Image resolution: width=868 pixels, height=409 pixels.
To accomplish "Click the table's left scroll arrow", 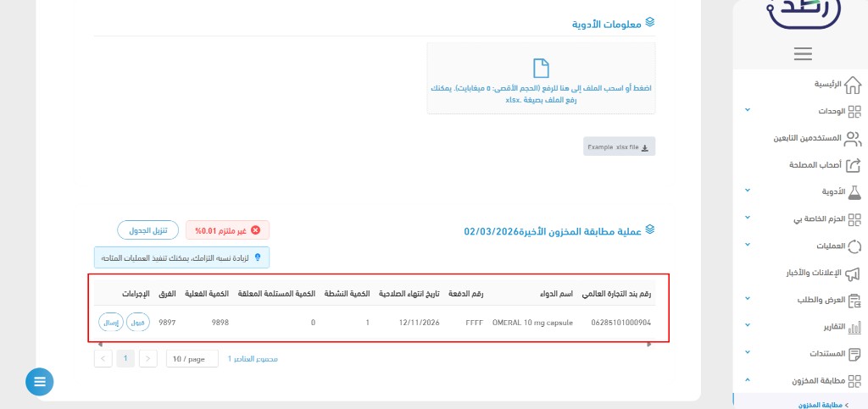I will click(x=100, y=345).
